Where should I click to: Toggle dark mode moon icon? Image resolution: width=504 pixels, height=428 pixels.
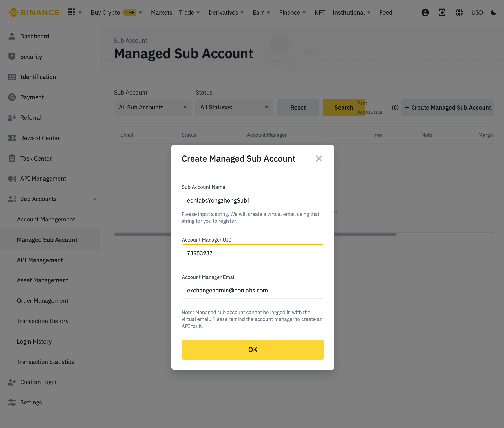point(493,12)
